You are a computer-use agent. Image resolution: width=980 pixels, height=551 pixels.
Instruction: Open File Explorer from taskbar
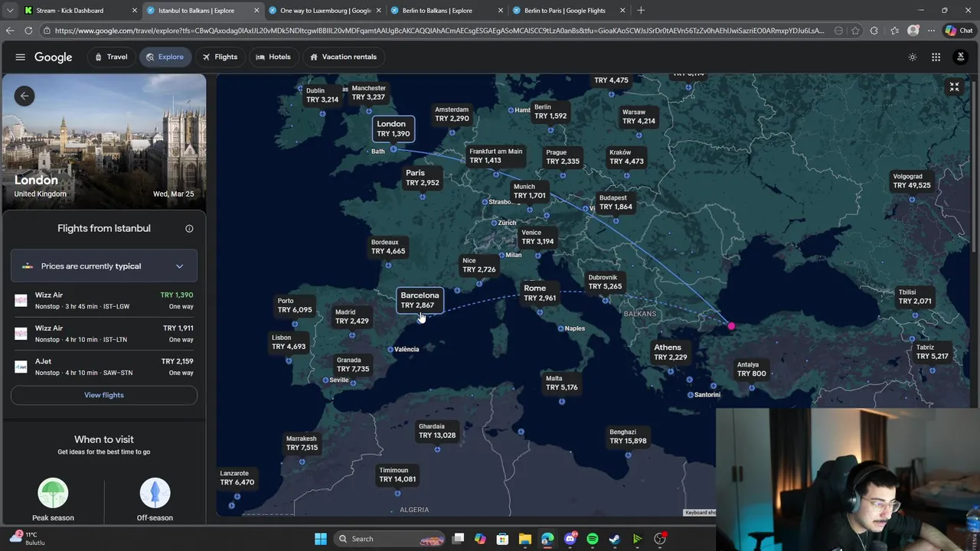pos(524,539)
